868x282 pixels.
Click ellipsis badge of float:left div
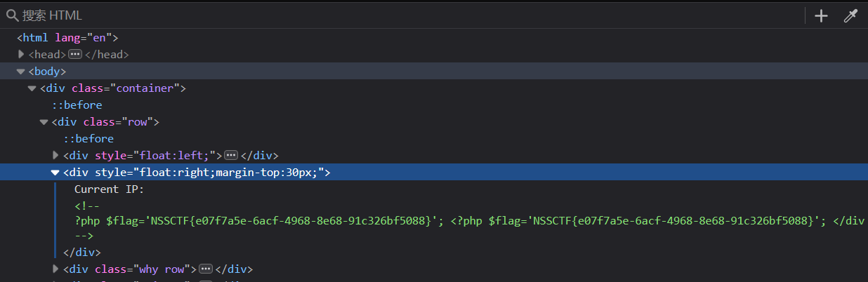click(x=231, y=156)
